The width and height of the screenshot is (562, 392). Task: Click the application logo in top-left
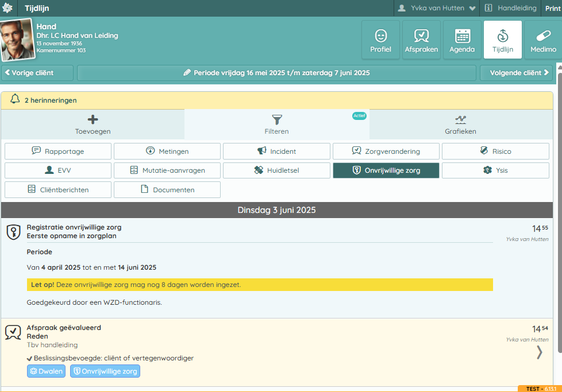click(x=8, y=8)
